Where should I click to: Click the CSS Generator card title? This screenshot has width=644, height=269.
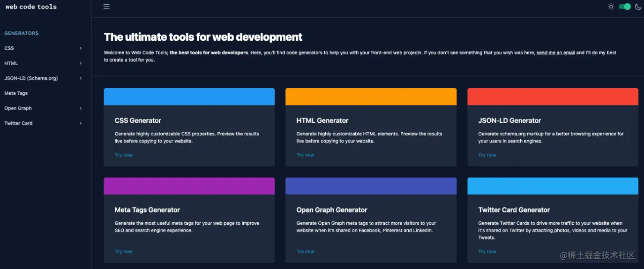[138, 120]
